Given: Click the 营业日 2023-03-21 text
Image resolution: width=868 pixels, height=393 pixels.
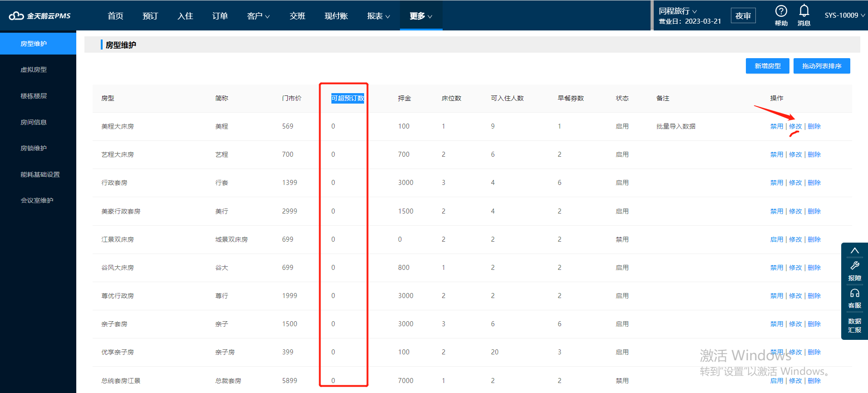Looking at the screenshot, I should pyautogui.click(x=690, y=21).
